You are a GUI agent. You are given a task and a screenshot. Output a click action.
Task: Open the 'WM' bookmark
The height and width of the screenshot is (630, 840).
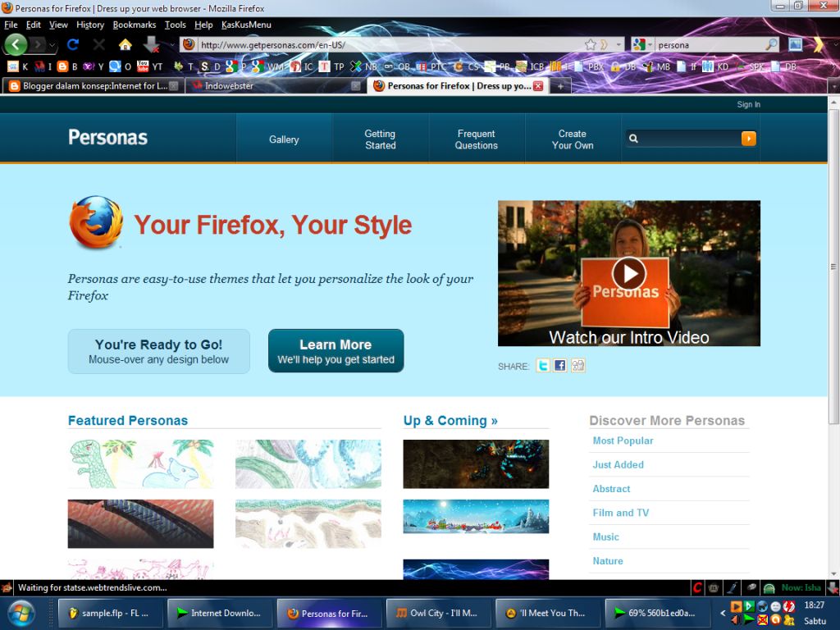(x=268, y=66)
